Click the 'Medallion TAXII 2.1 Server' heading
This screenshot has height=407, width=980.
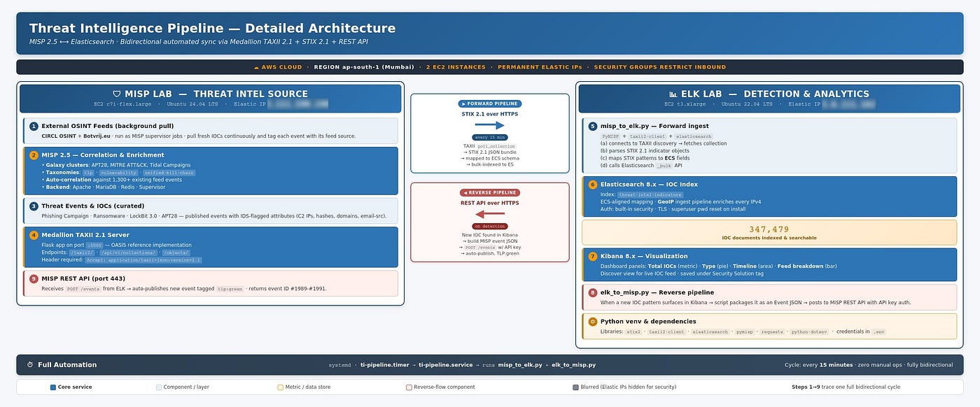click(x=87, y=235)
